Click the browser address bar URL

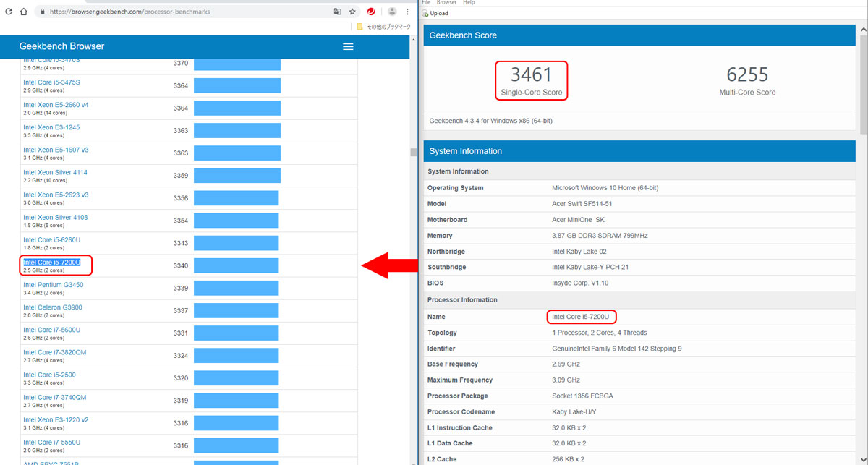pos(131,12)
